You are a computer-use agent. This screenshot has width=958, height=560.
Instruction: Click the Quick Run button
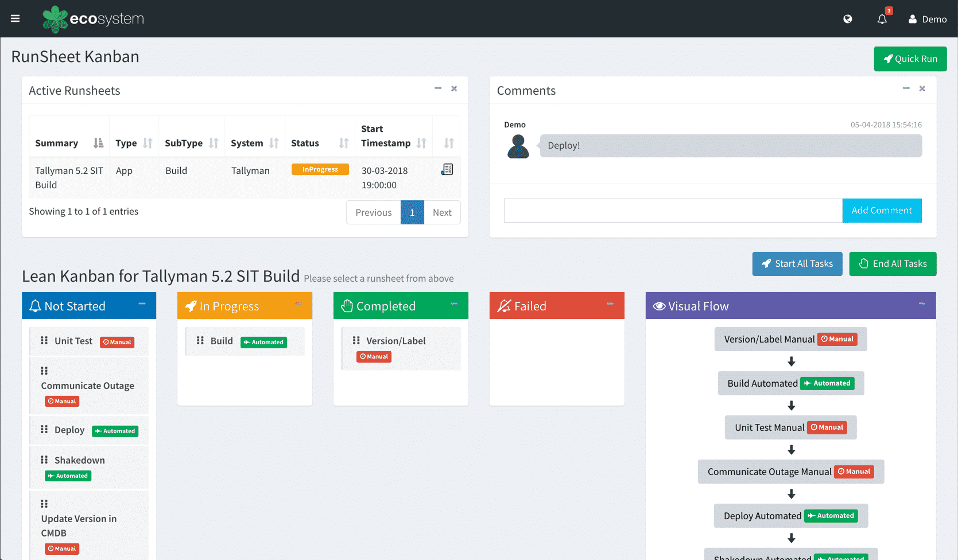pos(910,59)
